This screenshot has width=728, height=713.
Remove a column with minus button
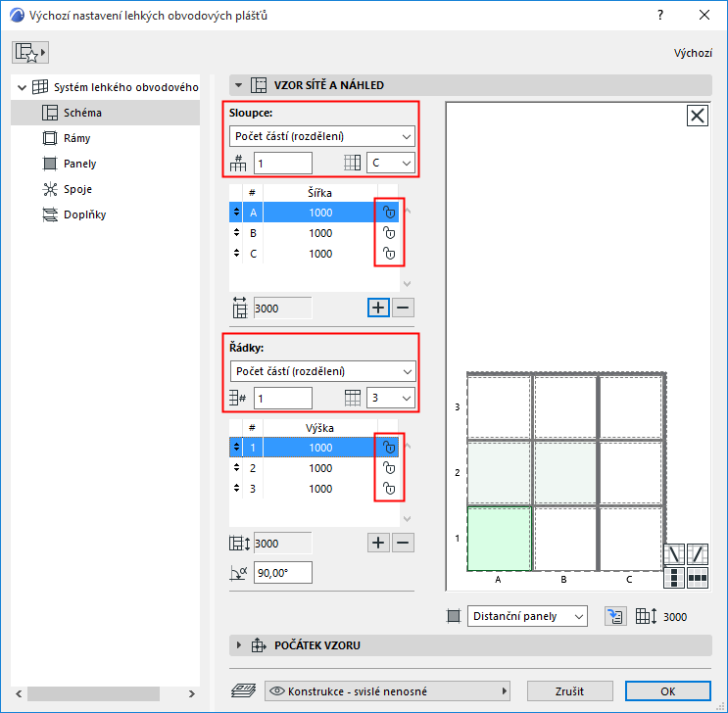(x=403, y=308)
